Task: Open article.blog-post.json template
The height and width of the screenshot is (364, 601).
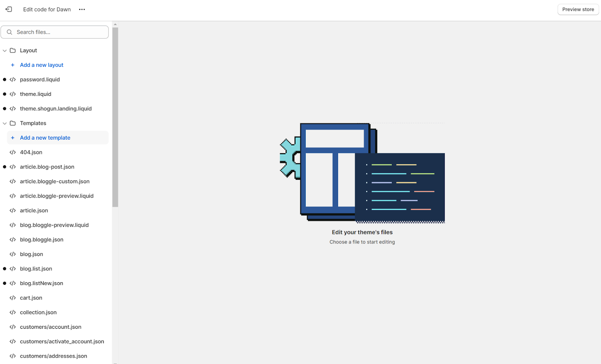Action: tap(47, 167)
